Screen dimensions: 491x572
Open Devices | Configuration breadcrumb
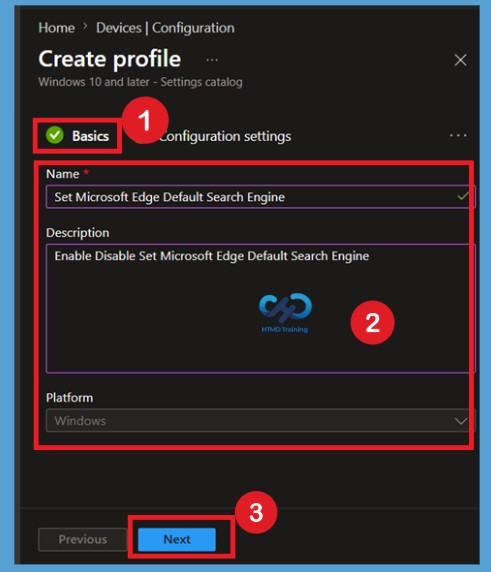click(x=165, y=28)
